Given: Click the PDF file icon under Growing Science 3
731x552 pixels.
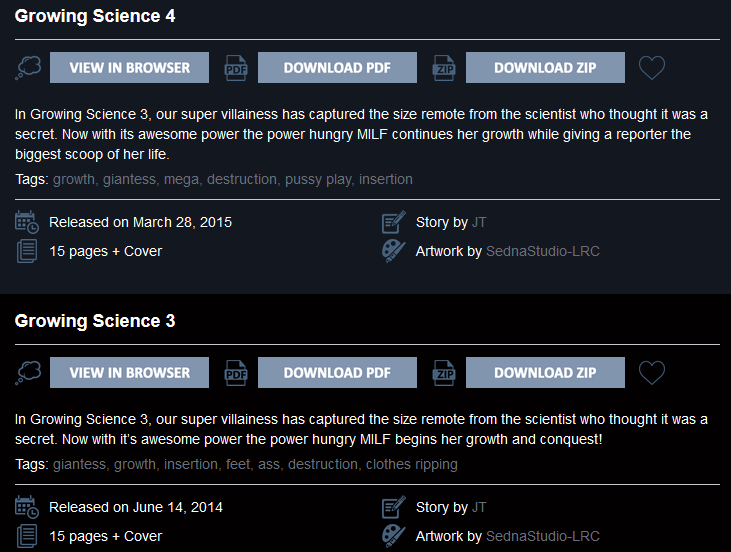Looking at the screenshot, I should point(236,373).
